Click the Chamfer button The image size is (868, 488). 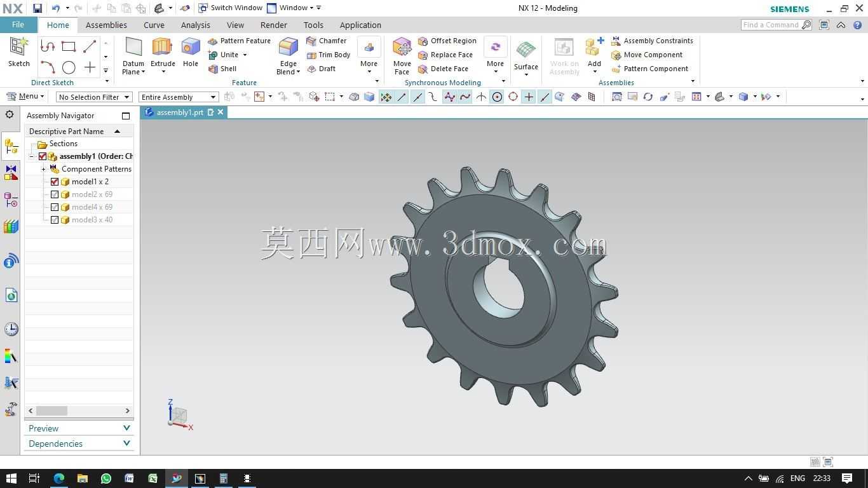327,41
